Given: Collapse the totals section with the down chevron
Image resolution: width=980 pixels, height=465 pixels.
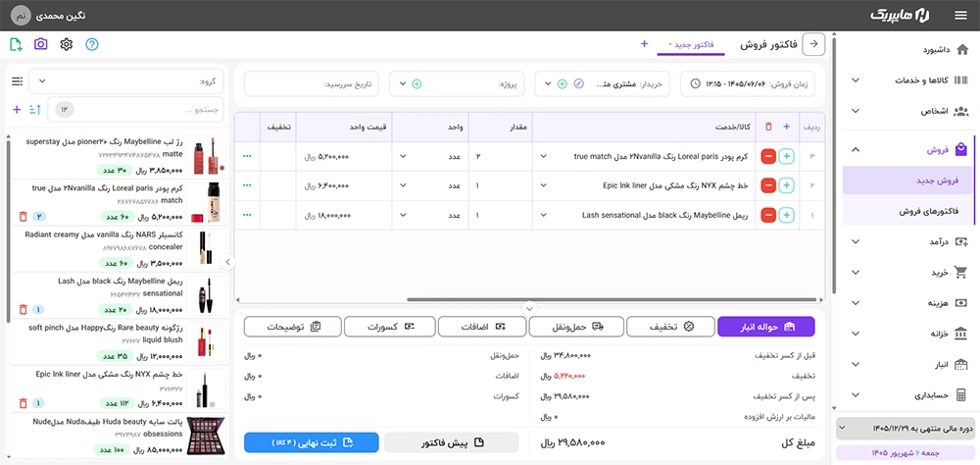Looking at the screenshot, I should point(529,309).
